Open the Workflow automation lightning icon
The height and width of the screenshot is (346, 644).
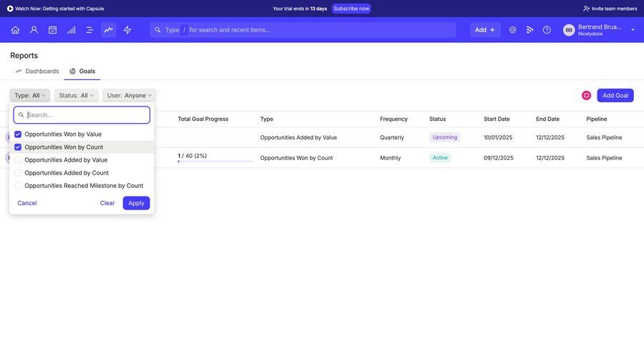(127, 30)
